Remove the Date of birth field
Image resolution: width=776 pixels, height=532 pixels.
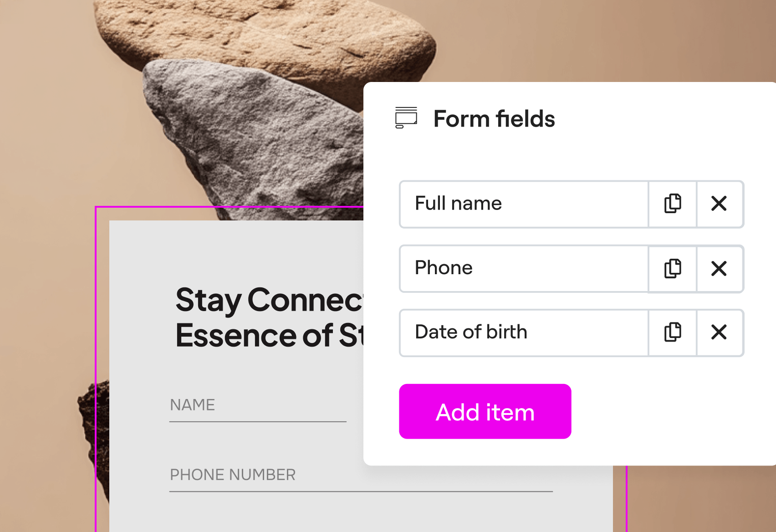click(719, 332)
